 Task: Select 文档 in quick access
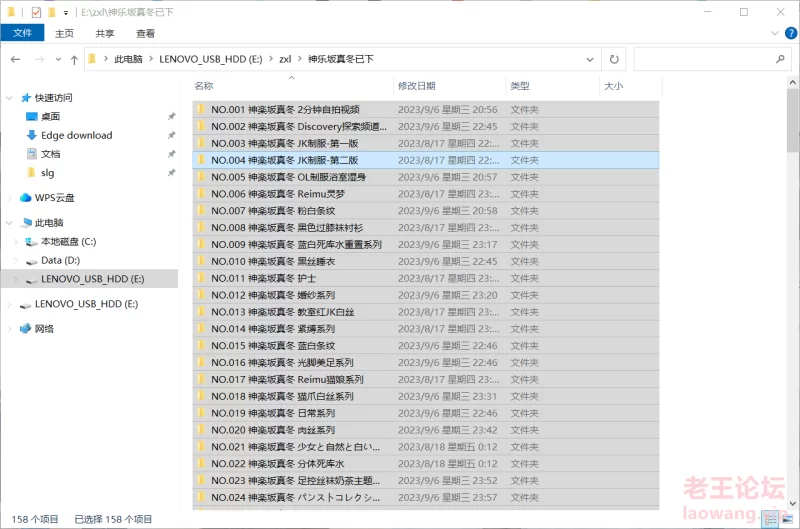[51, 154]
